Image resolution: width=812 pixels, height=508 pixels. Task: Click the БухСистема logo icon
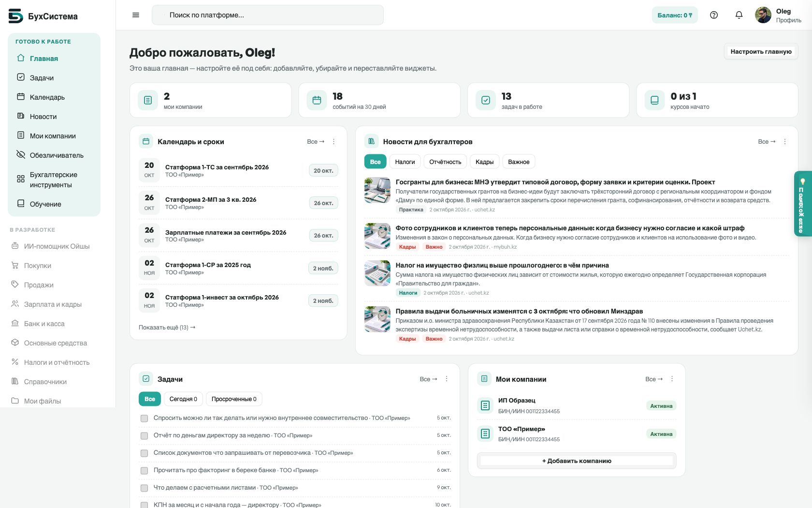(15, 16)
